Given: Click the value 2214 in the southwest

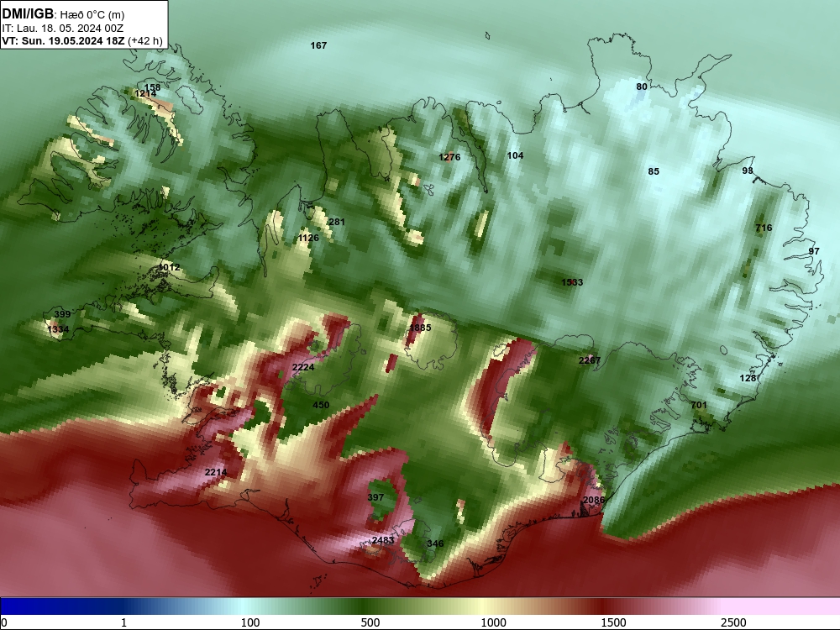Looking at the screenshot, I should click(x=215, y=472).
